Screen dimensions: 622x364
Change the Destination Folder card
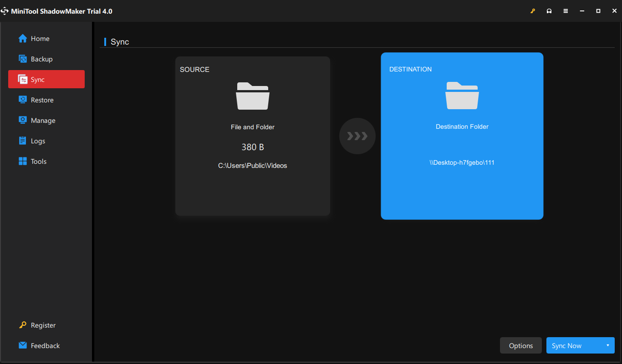(462, 136)
